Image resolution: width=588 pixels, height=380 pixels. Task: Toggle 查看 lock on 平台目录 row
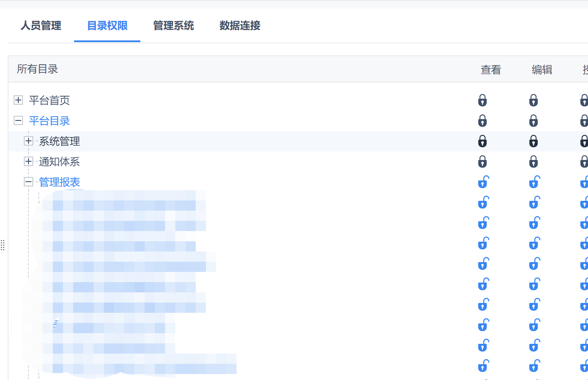[x=482, y=121]
